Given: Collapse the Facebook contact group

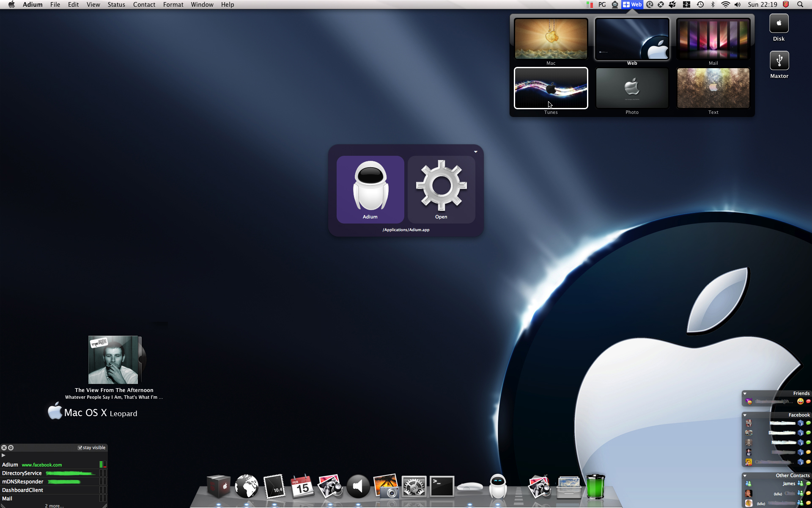Looking at the screenshot, I should point(745,415).
